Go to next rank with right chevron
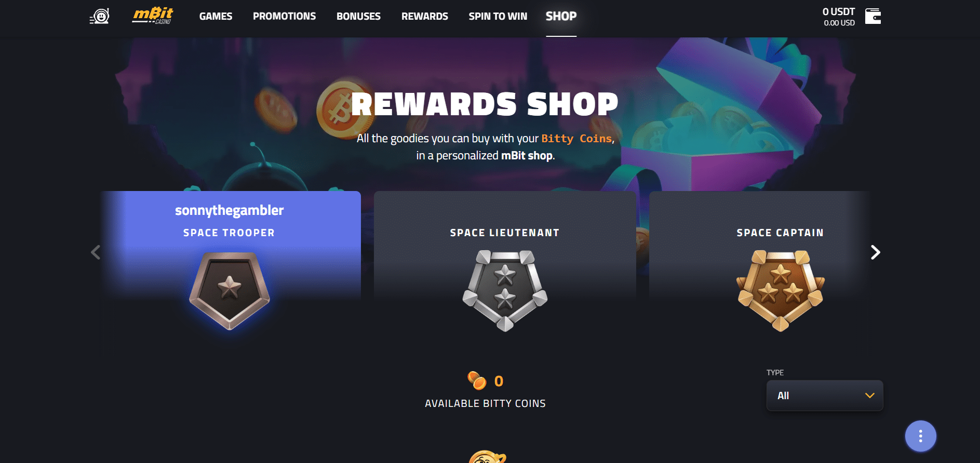 click(x=876, y=252)
